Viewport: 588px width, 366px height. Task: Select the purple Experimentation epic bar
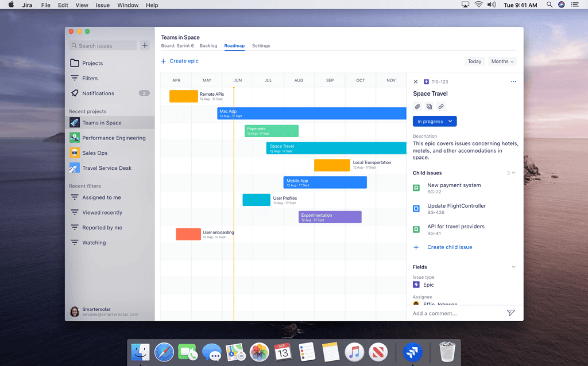(330, 217)
